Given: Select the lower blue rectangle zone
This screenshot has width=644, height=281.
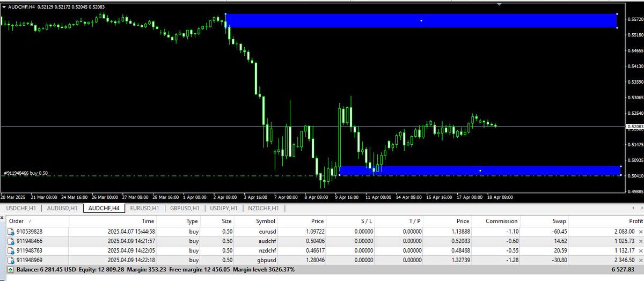Looking at the screenshot, I should coord(480,171).
